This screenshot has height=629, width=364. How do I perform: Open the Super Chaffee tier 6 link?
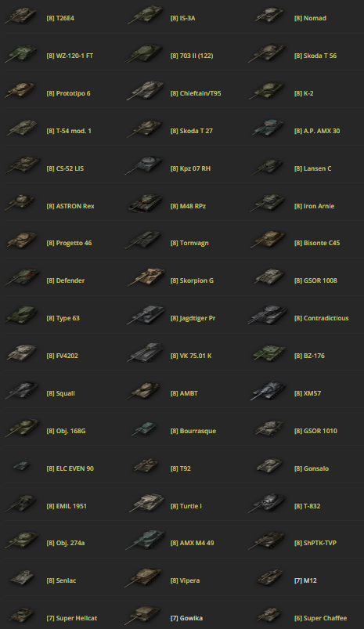tap(321, 618)
